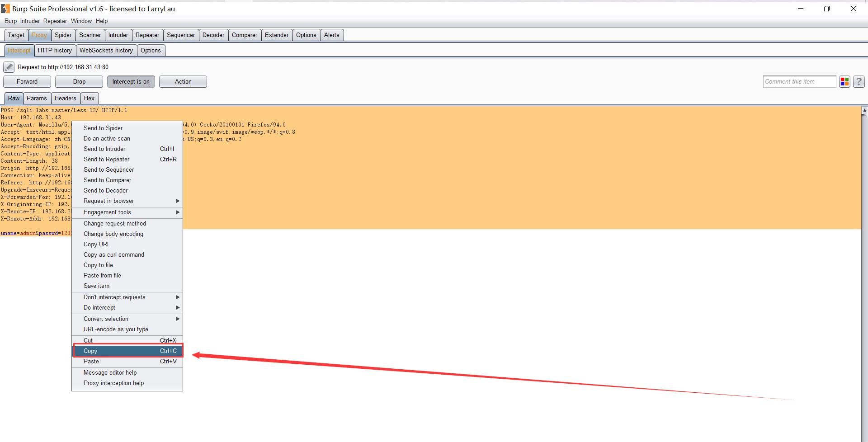The image size is (868, 442).
Task: Toggle 'URL-encode as you type'
Action: pyautogui.click(x=127, y=329)
